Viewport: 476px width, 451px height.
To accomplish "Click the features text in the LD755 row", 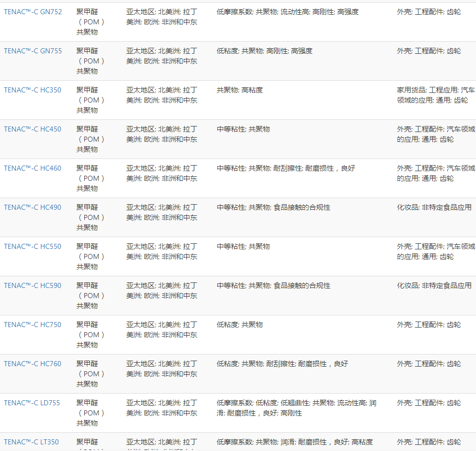I will coord(296,408).
